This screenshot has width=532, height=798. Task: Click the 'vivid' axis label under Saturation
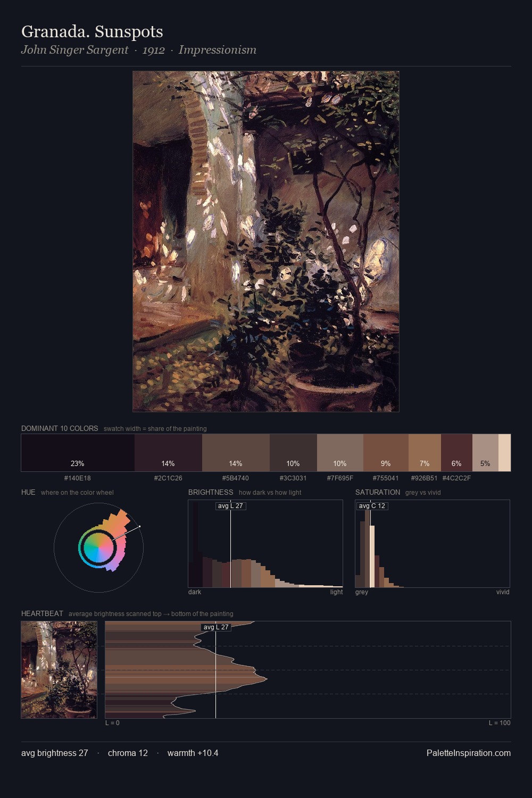[503, 592]
